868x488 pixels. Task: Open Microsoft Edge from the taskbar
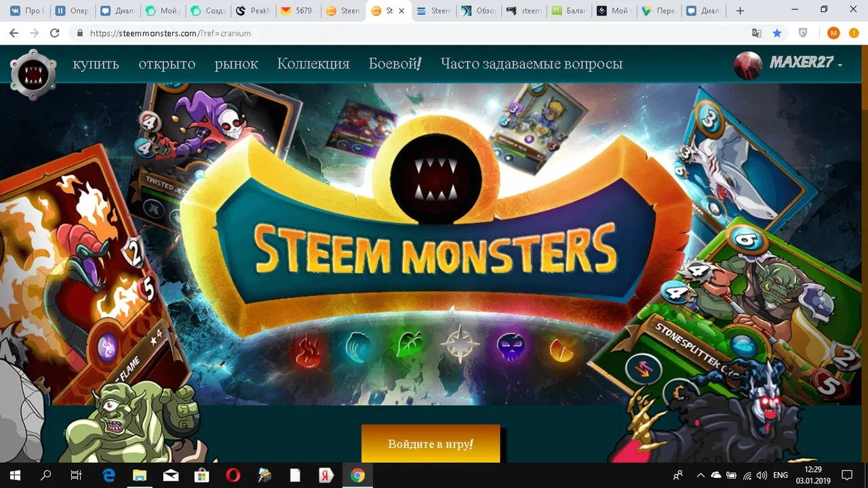click(x=108, y=475)
